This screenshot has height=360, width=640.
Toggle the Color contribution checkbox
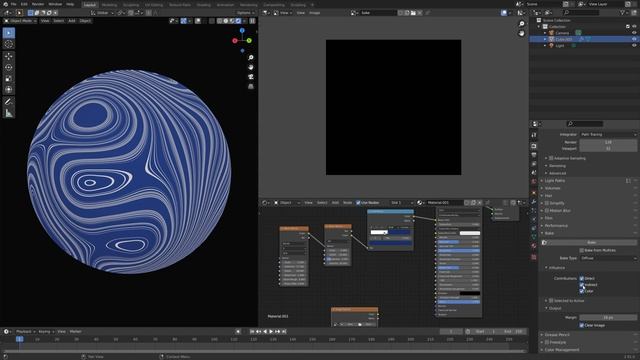pos(582,291)
